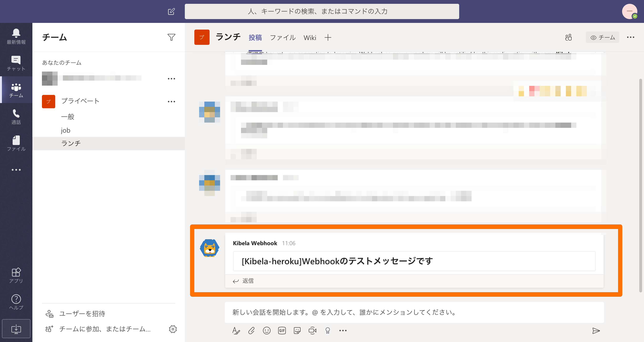
Task: Click the search and command input box
Action: [322, 11]
